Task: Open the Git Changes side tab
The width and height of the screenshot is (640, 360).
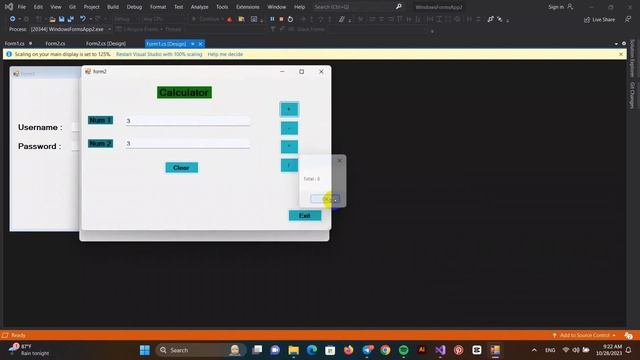Action: click(633, 95)
